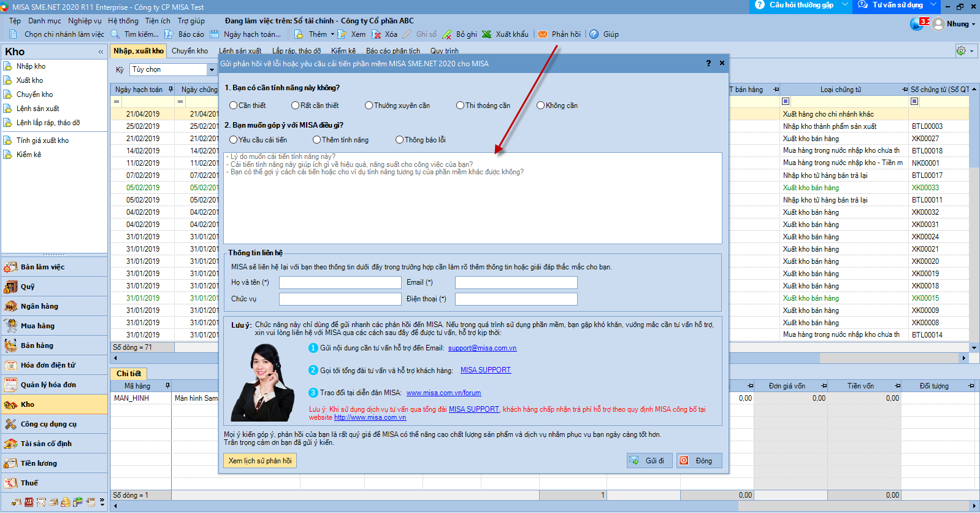
Task: Click the Gửi đi send button
Action: (649, 461)
